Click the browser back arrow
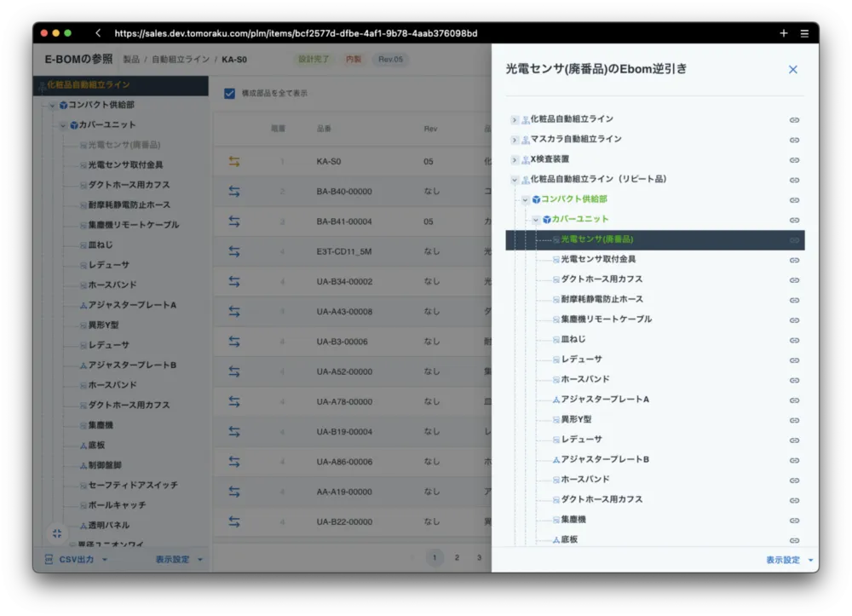The width and height of the screenshot is (852, 616). [98, 33]
